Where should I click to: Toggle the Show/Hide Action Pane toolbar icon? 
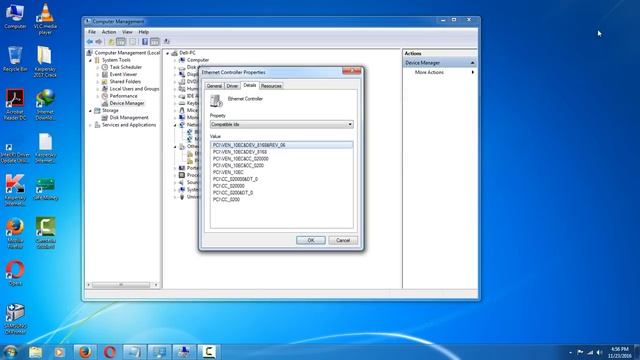[x=155, y=42]
